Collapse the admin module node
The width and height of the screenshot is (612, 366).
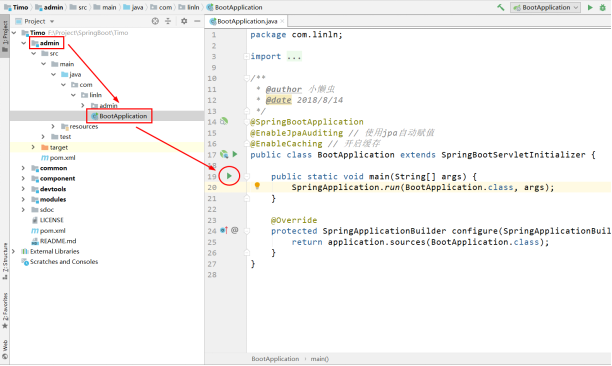coord(24,43)
